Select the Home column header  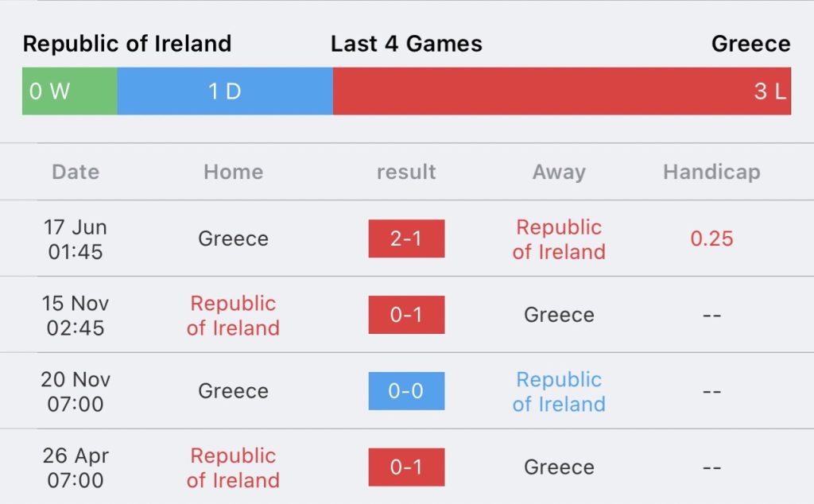pyautogui.click(x=233, y=172)
